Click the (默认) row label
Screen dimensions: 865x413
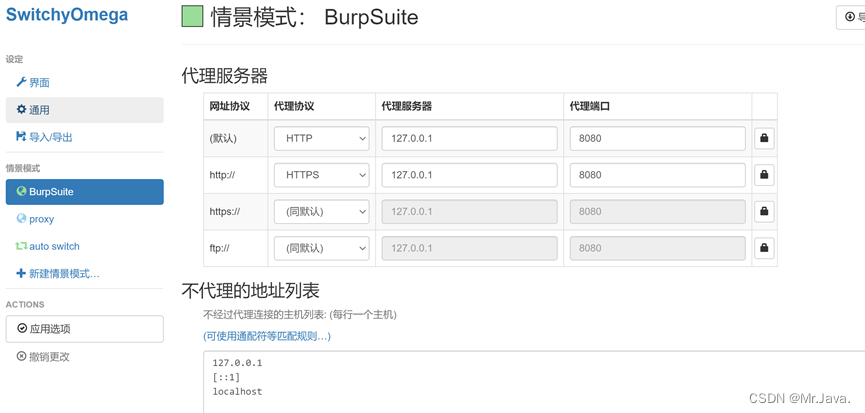click(x=223, y=138)
